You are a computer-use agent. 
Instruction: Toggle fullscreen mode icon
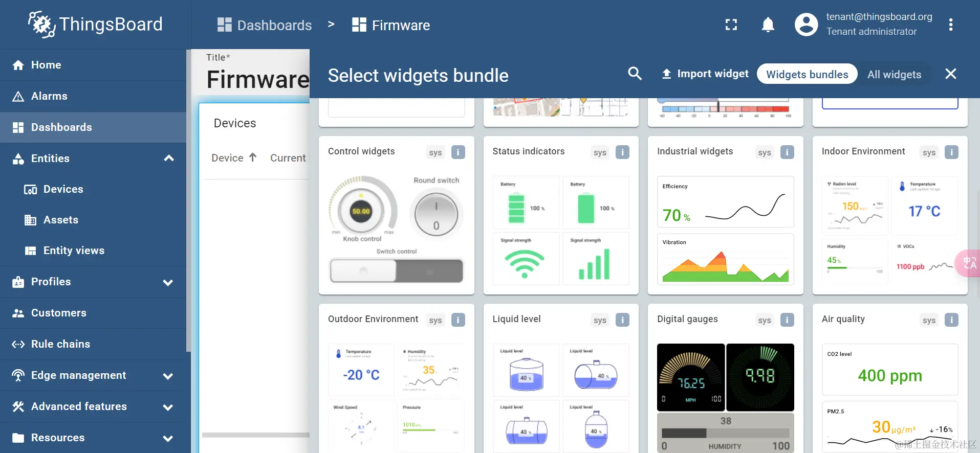(731, 25)
